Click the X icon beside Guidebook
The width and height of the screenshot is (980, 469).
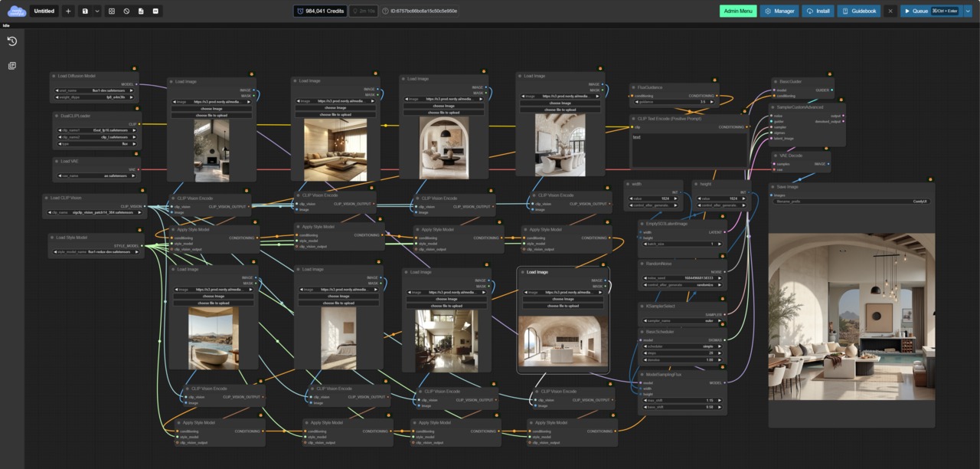[890, 11]
